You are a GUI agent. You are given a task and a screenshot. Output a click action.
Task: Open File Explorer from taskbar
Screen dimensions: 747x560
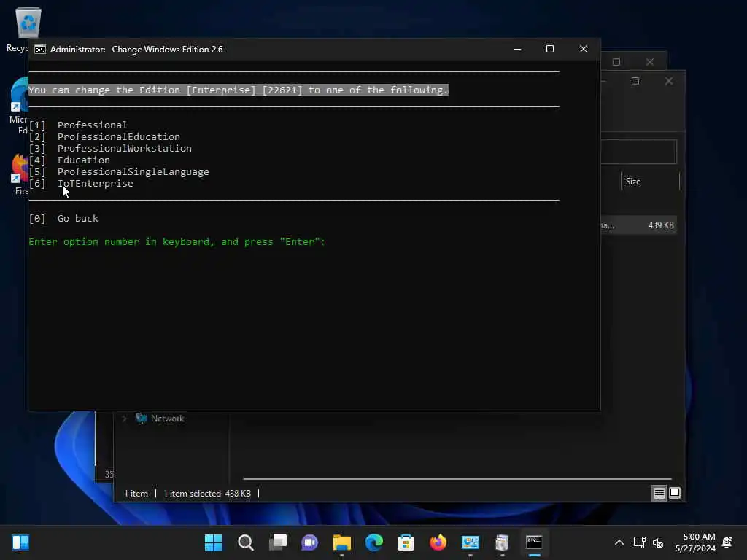(x=342, y=542)
